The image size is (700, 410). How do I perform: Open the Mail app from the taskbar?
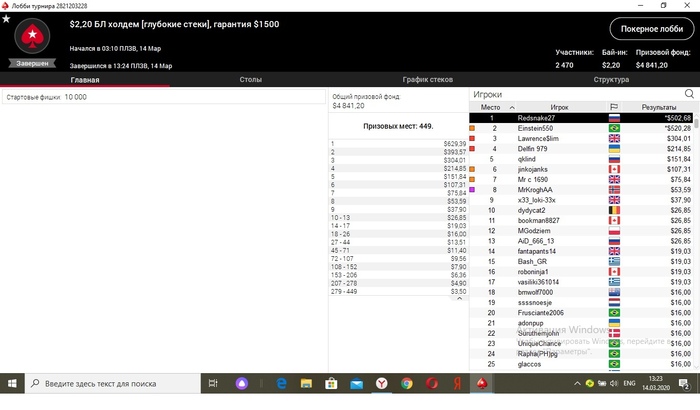coord(356,384)
